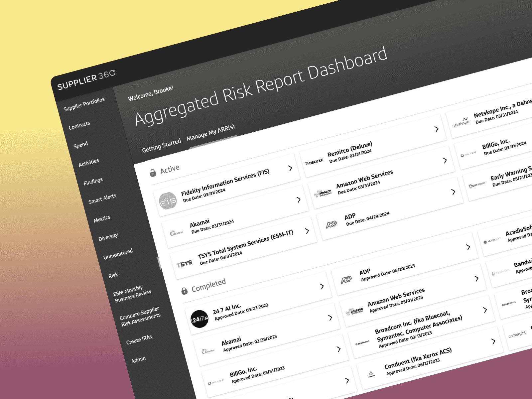
Task: Open ESM Monthly Business Review
Action: 132,294
